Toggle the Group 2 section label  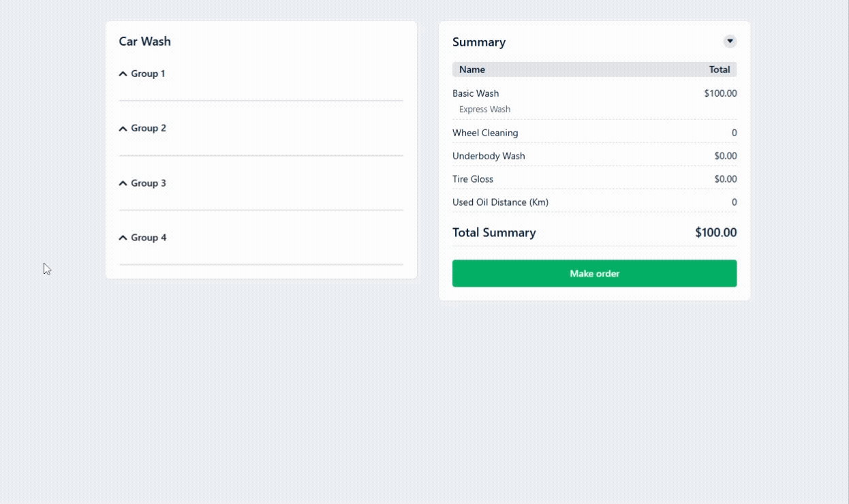(148, 128)
